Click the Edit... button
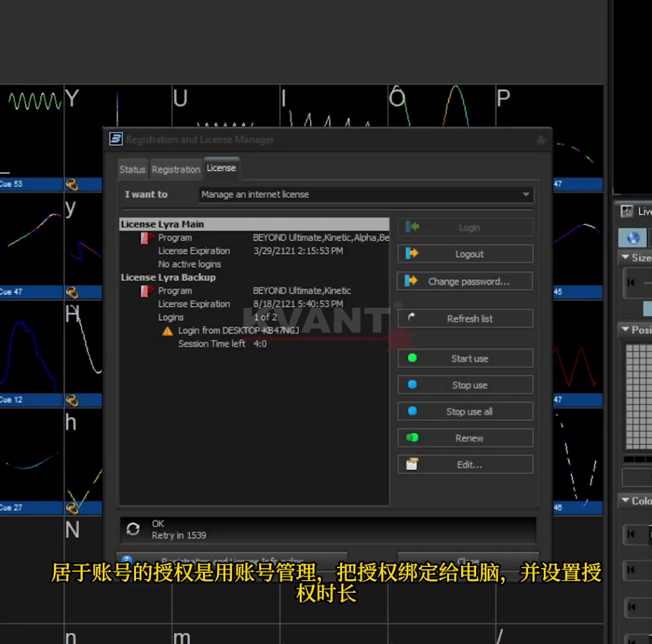Viewport: 652px width, 644px height. [465, 465]
